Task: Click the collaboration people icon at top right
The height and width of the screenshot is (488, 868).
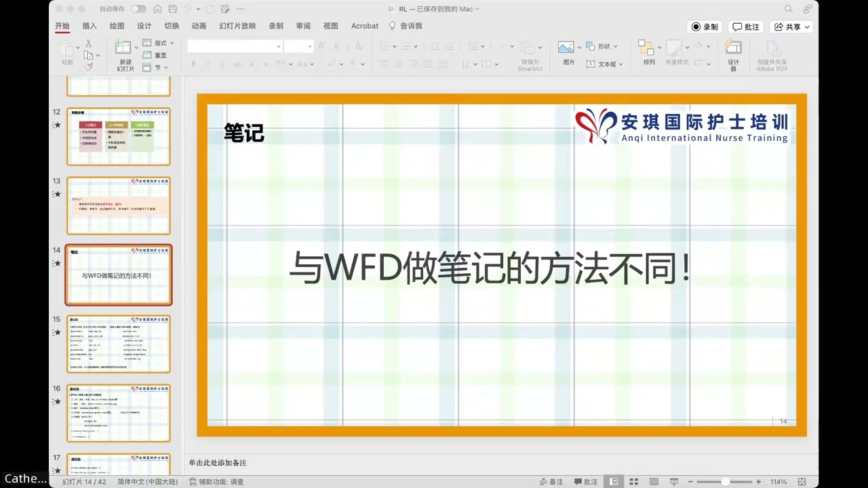Action: click(x=807, y=9)
